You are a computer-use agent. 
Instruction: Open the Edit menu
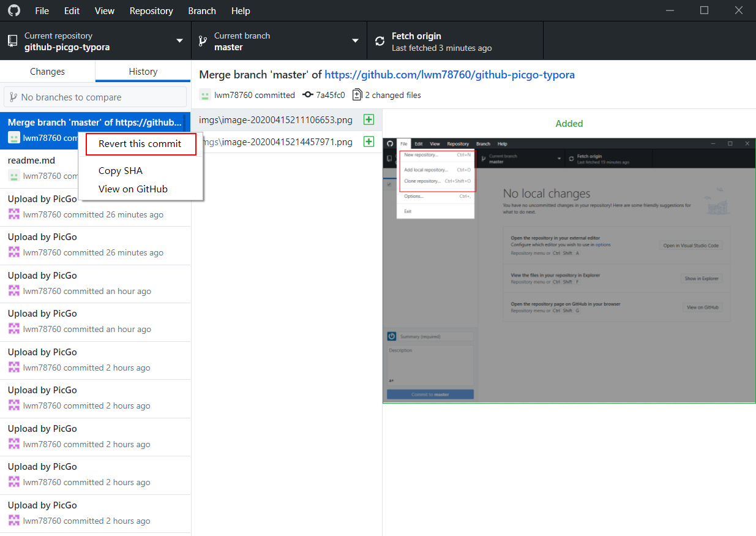coord(72,10)
